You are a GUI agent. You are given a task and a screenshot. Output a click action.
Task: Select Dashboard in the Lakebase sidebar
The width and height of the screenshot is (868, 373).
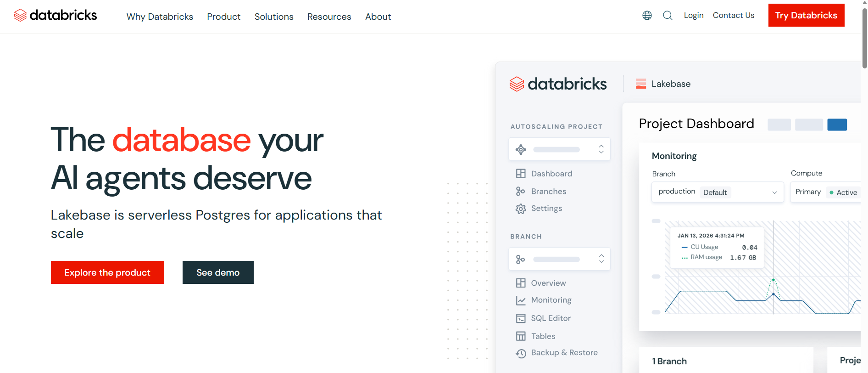coord(551,174)
